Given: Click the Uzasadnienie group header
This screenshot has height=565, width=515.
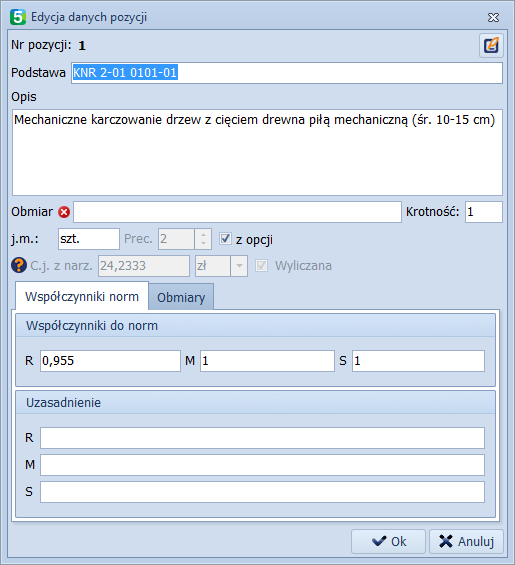Looking at the screenshot, I should click(256, 402).
